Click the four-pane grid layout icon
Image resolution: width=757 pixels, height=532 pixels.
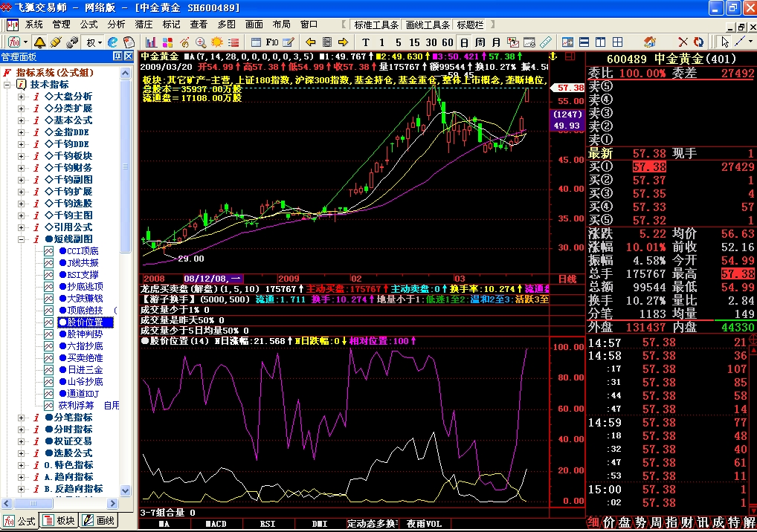(617, 42)
